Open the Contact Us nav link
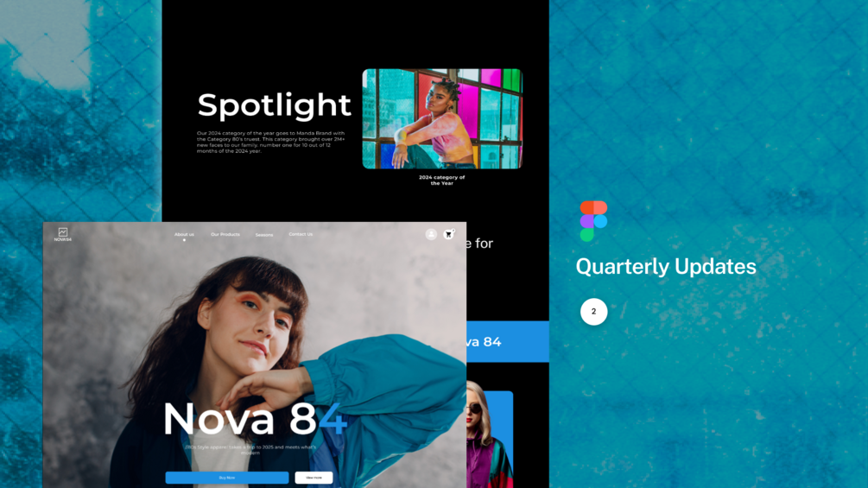The height and width of the screenshot is (488, 868). tap(301, 234)
